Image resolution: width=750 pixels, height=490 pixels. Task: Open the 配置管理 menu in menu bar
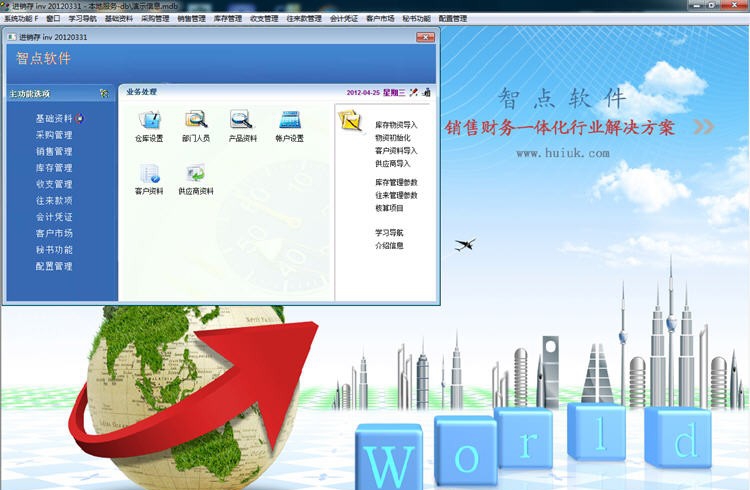(452, 19)
